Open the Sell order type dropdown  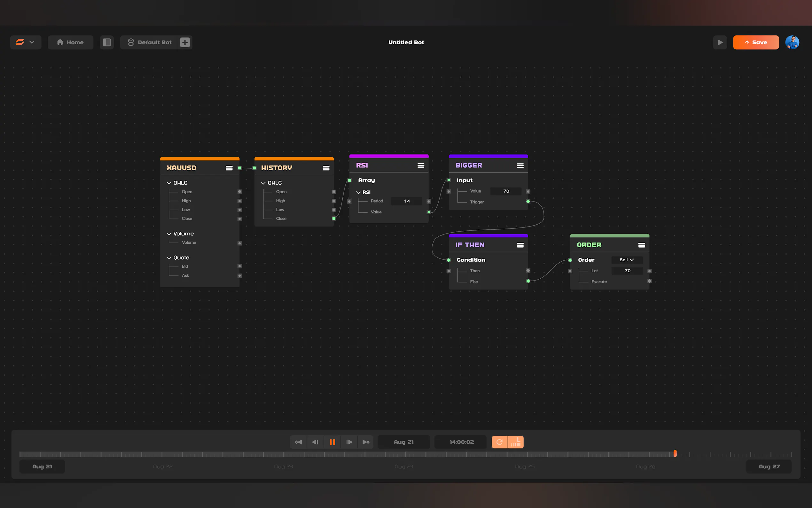click(x=626, y=260)
